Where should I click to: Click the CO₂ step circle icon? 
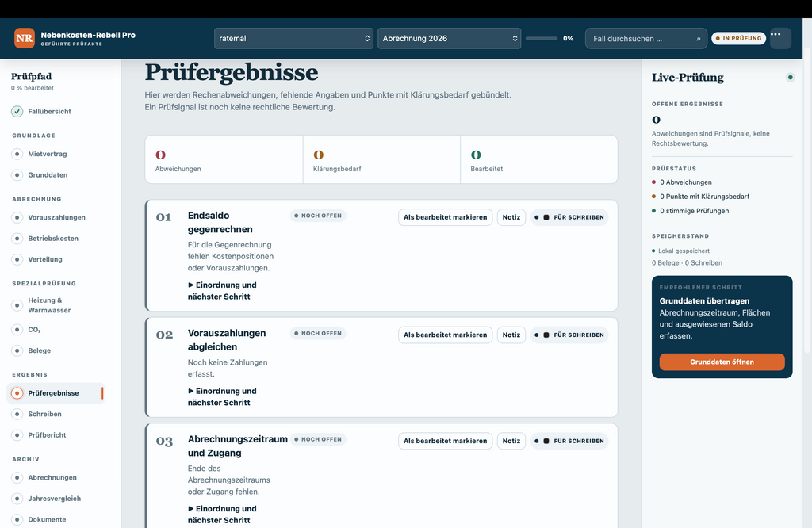(17, 330)
